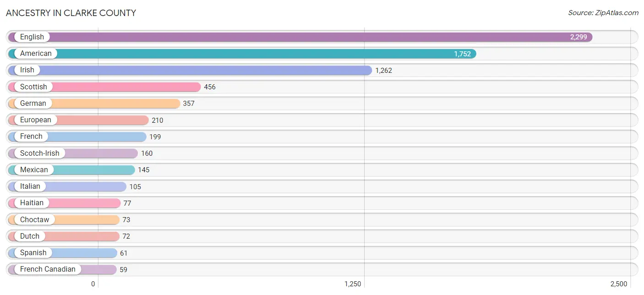This screenshot has width=644, height=295.
Task: Click the English bar label
Action: [x=32, y=37]
